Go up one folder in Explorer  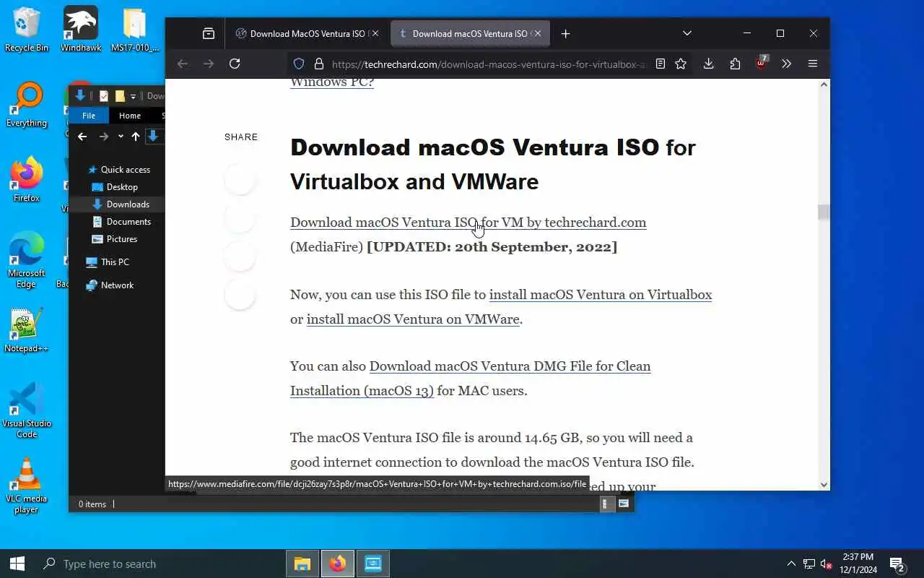point(135,137)
